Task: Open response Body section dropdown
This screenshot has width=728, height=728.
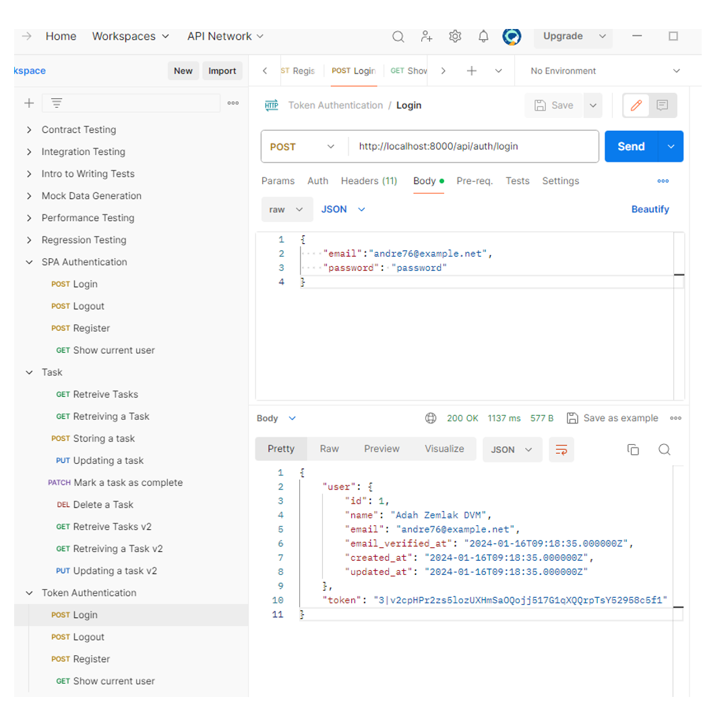Action: click(276, 419)
